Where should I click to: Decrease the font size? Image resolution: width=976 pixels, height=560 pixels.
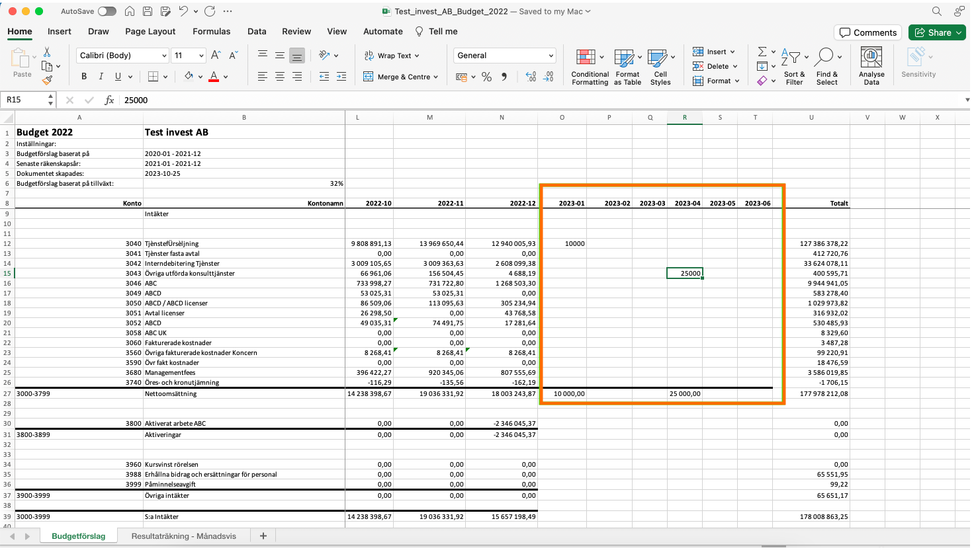233,56
